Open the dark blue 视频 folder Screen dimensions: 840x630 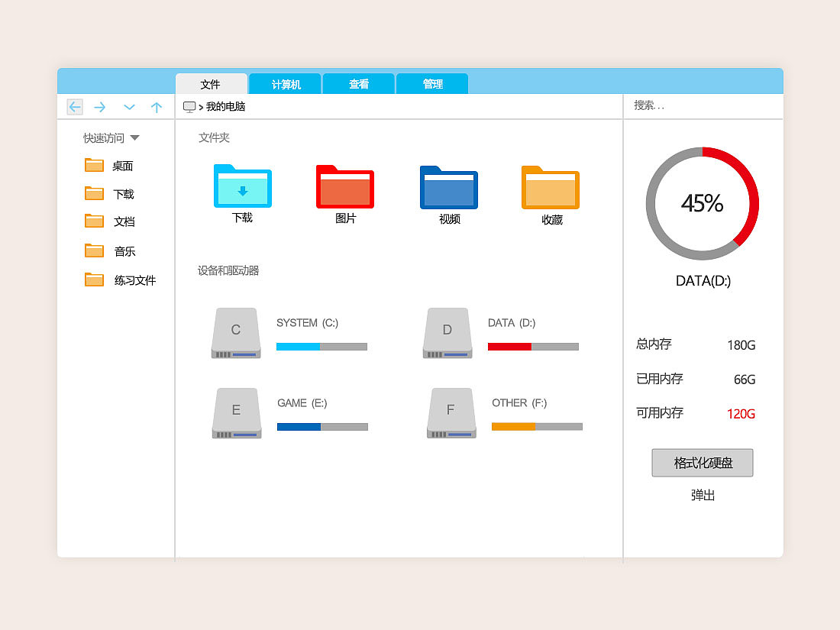click(449, 187)
